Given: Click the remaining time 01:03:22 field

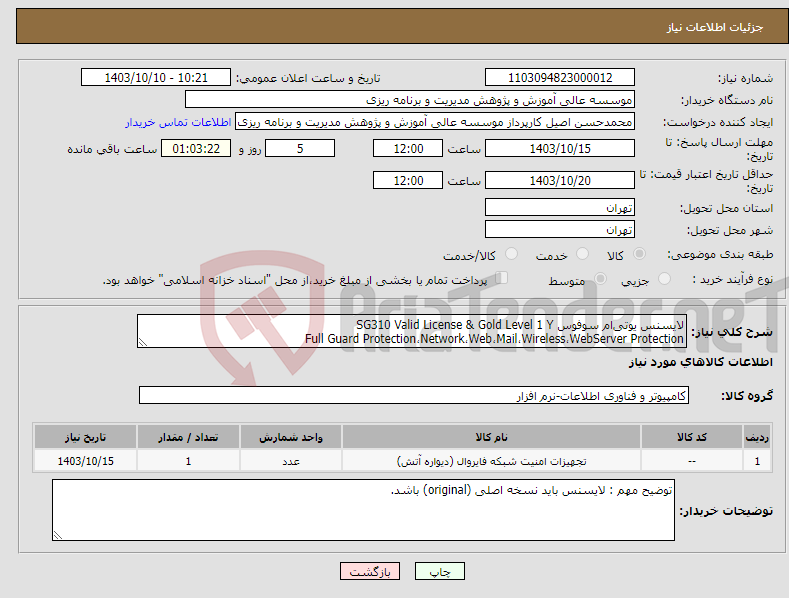Looking at the screenshot, I should point(196,148).
